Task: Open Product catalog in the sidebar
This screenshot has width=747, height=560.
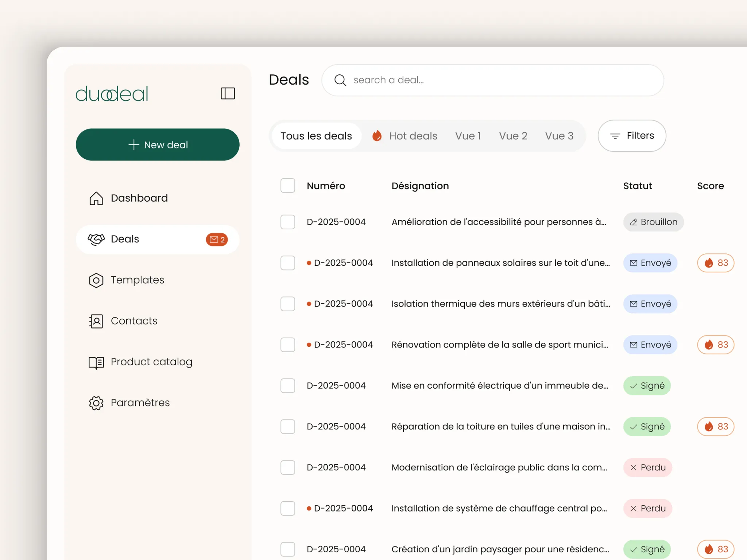Action: pyautogui.click(x=158, y=362)
